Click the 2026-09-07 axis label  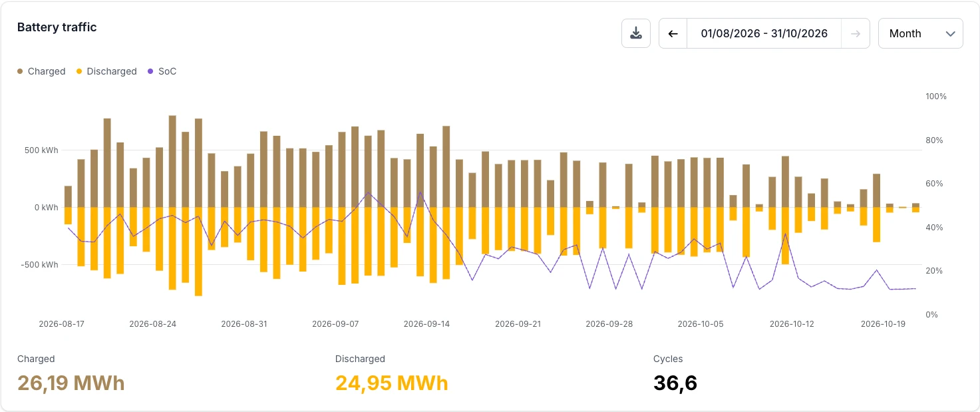click(335, 324)
